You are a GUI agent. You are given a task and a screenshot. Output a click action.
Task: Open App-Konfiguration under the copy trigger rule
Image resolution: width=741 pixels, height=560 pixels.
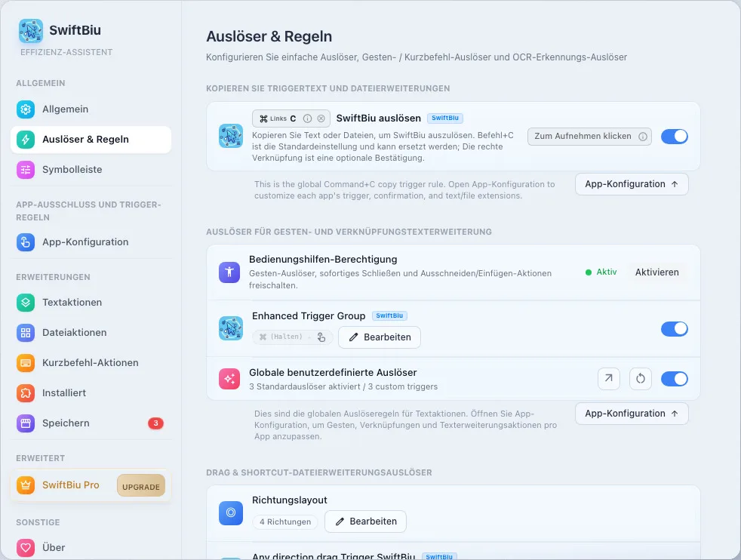point(632,184)
